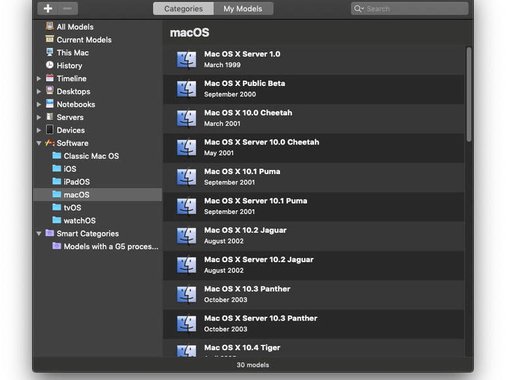Select the Mac OS X 10.0 Cheetah title
The width and height of the screenshot is (506, 380).
point(248,113)
